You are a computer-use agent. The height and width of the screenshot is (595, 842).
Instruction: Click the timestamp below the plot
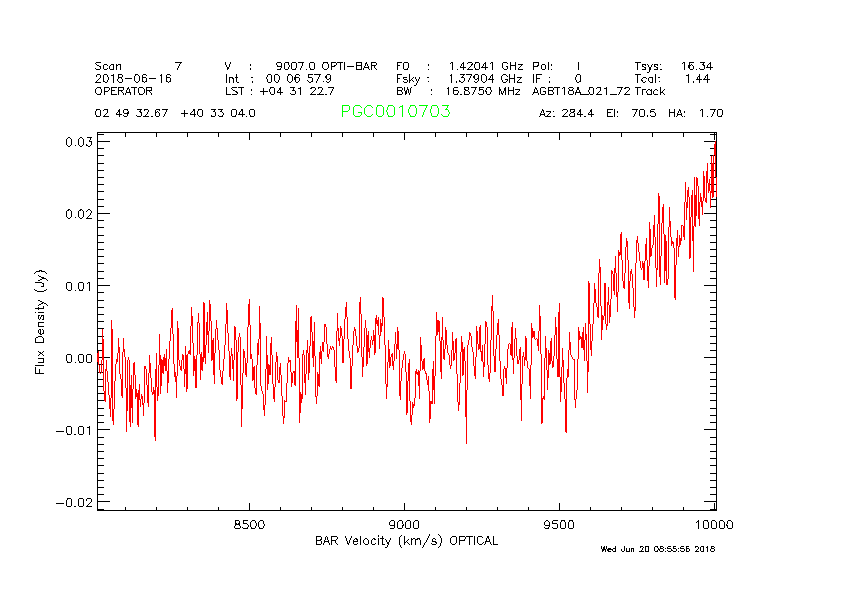pyautogui.click(x=657, y=549)
